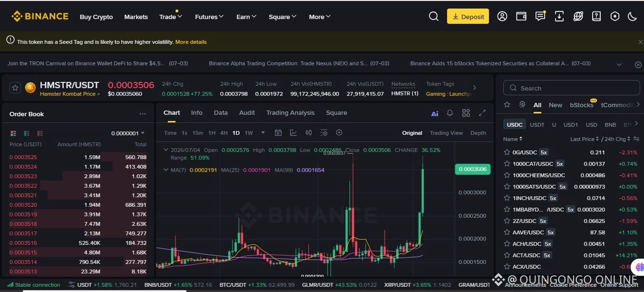This screenshot has width=644, height=292.
Task: Expand the announcements list chevron
Action: pos(619,64)
